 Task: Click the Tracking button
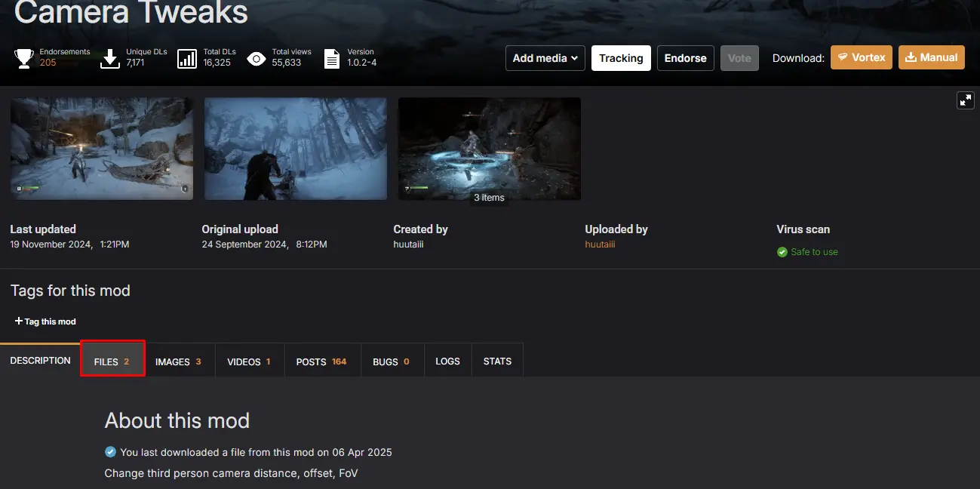tap(621, 58)
